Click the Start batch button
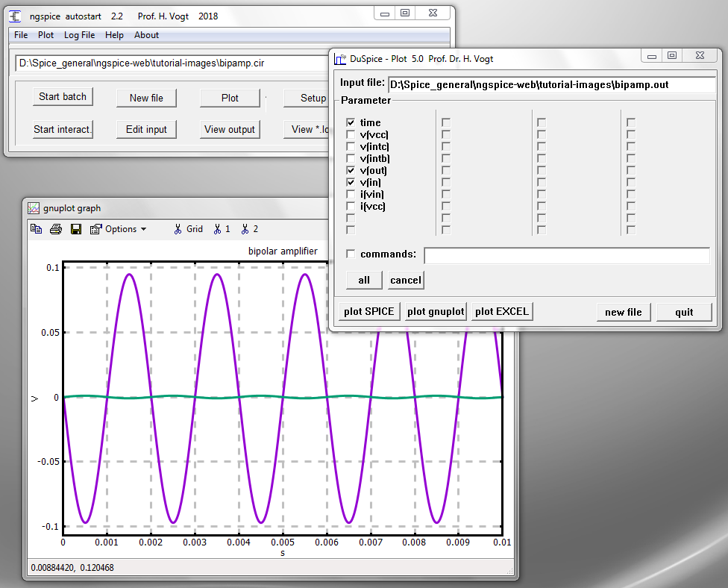This screenshot has height=588, width=728. [x=63, y=97]
